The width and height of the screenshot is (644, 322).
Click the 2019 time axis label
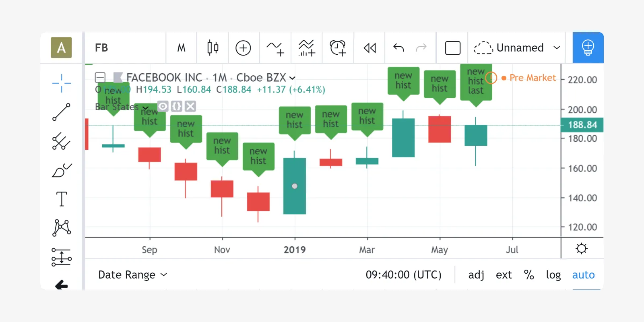[x=295, y=250]
